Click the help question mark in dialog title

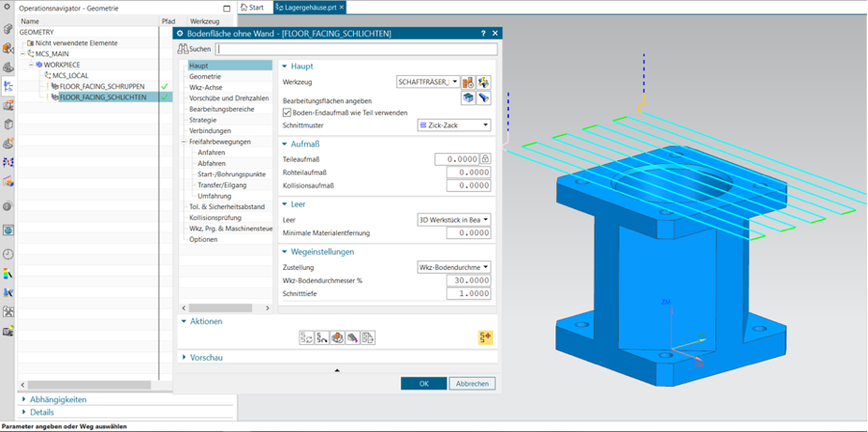tap(483, 34)
